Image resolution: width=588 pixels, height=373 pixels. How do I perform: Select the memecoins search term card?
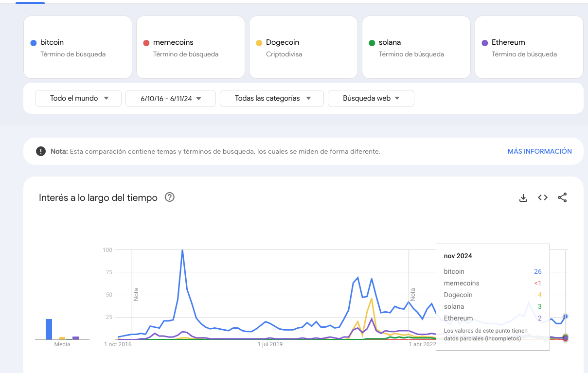pos(191,47)
